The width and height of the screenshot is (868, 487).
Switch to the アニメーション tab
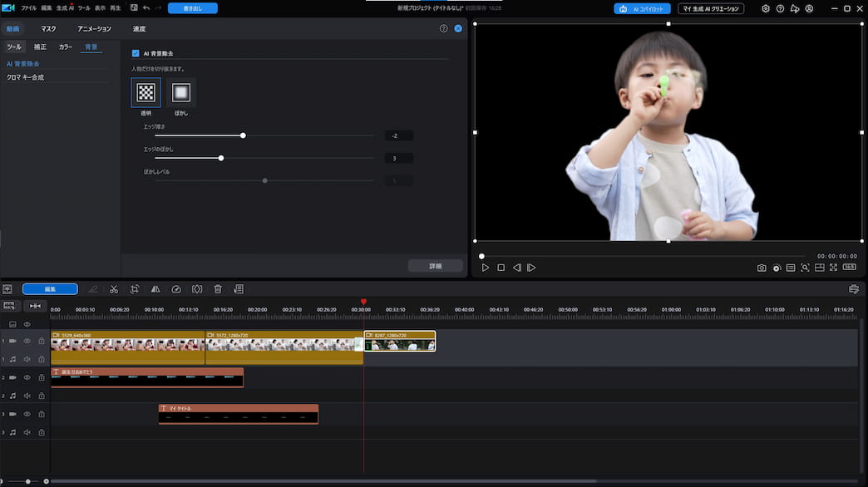tap(94, 28)
